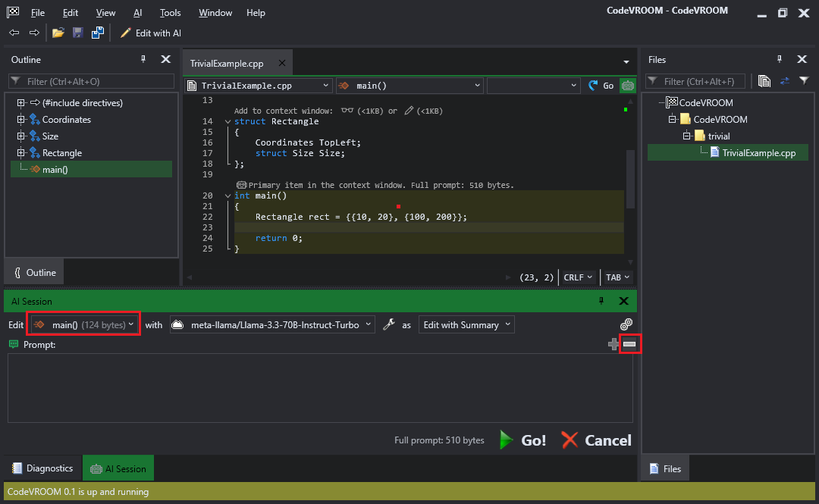Image resolution: width=819 pixels, height=504 pixels.
Task: Close the AI Session panel
Action: coord(623,301)
